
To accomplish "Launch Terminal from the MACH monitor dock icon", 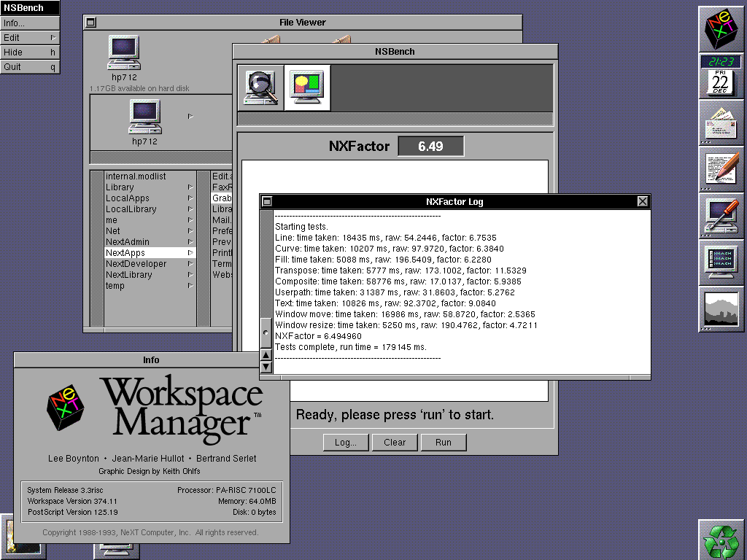I will (722, 262).
